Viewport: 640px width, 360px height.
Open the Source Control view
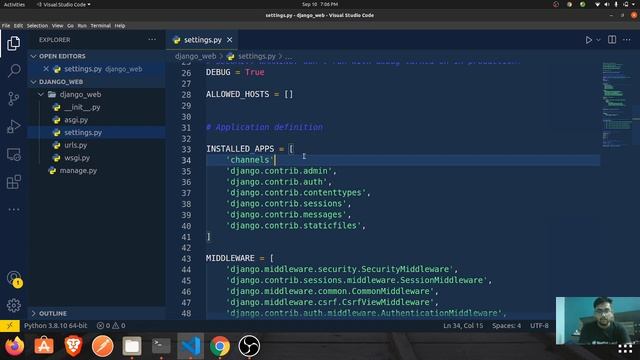[13, 99]
